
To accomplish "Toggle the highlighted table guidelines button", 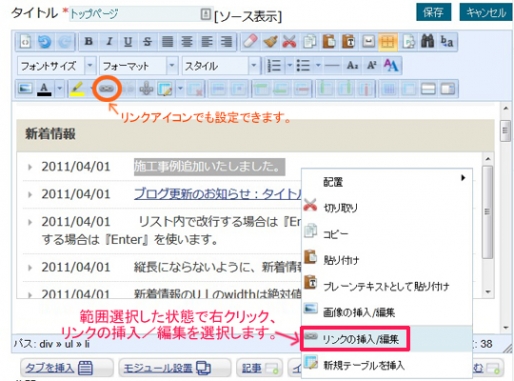I will point(387,42).
